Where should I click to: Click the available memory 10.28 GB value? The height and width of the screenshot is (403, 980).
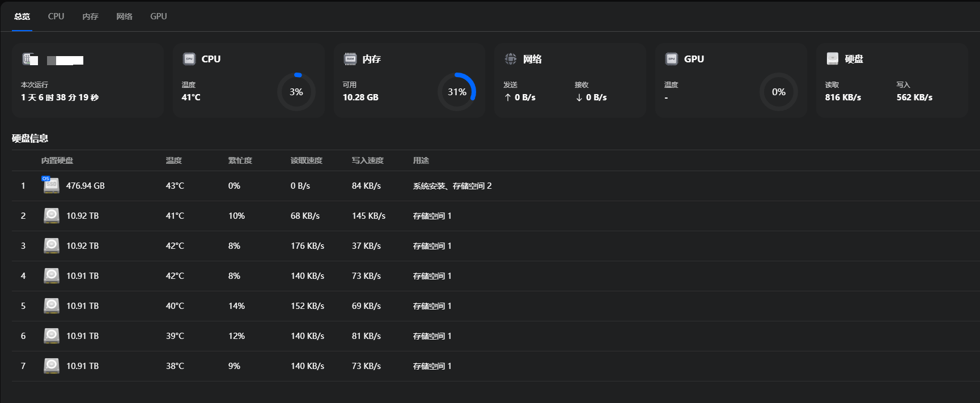(360, 97)
